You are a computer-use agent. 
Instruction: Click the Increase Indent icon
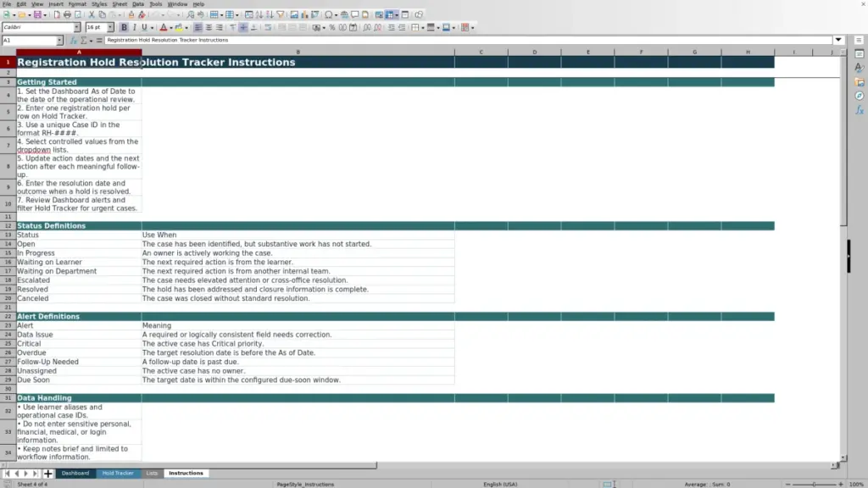392,28
